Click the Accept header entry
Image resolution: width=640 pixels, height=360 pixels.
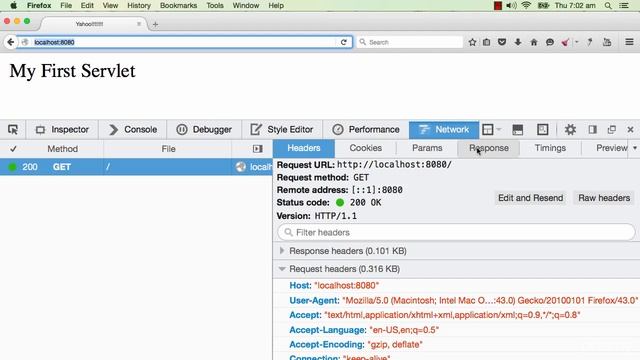pyautogui.click(x=435, y=315)
